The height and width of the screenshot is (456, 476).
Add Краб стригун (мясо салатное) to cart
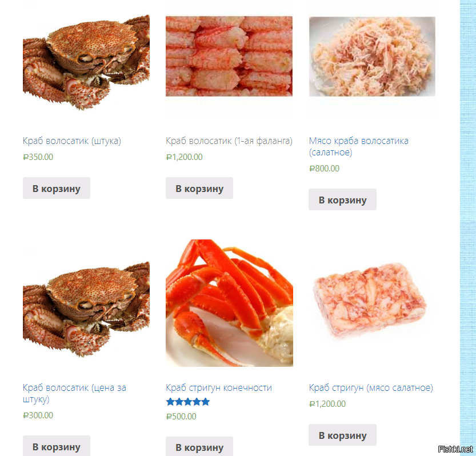click(x=342, y=435)
